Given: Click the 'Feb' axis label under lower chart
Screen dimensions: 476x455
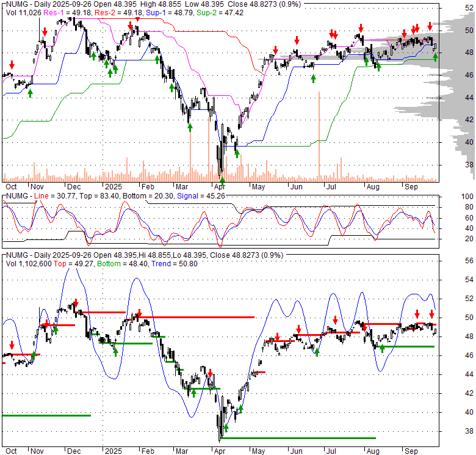Looking at the screenshot, I should pos(148,451).
